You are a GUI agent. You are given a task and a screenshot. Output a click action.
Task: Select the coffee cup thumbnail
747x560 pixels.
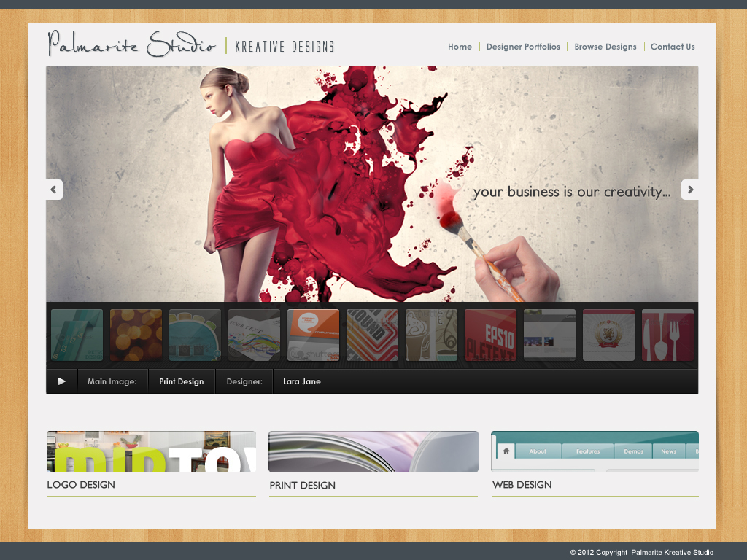431,335
